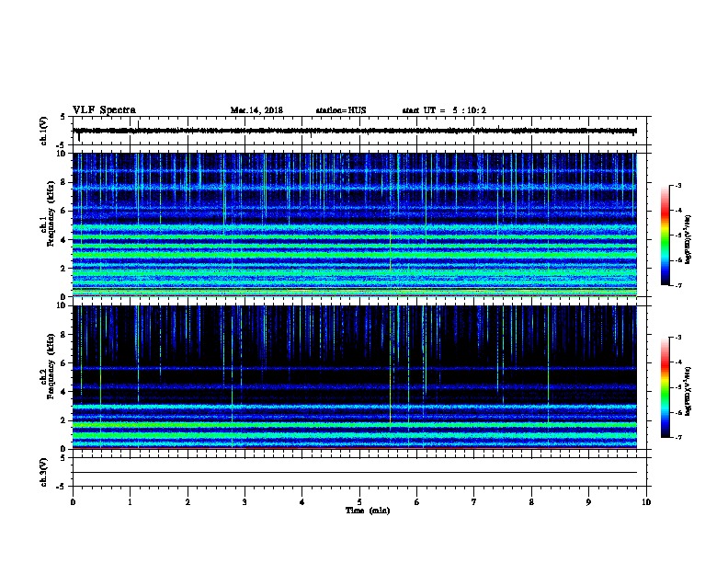Click the "8" tick on the time axis
This screenshot has width=728, height=563.
pos(531,502)
